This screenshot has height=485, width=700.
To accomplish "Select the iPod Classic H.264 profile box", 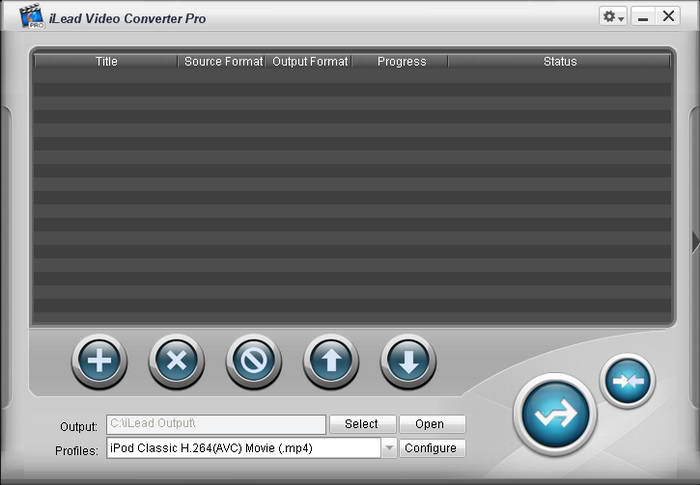I will [x=244, y=447].
